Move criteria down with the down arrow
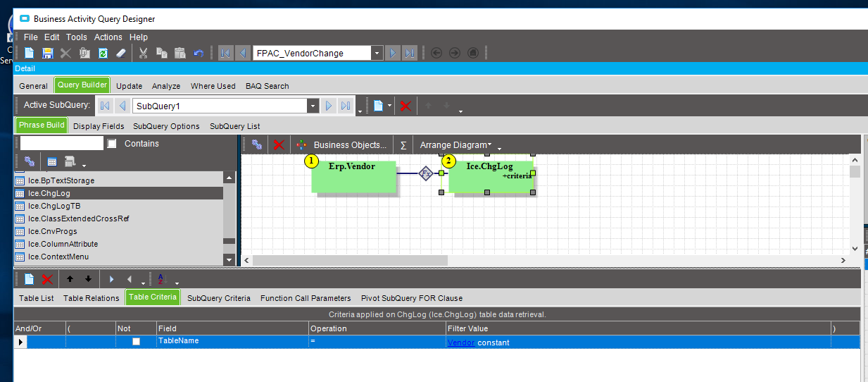 click(88, 278)
